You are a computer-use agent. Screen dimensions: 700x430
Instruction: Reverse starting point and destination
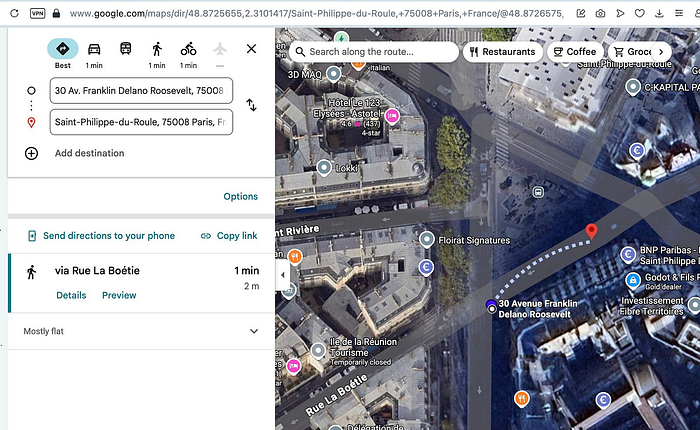(251, 105)
